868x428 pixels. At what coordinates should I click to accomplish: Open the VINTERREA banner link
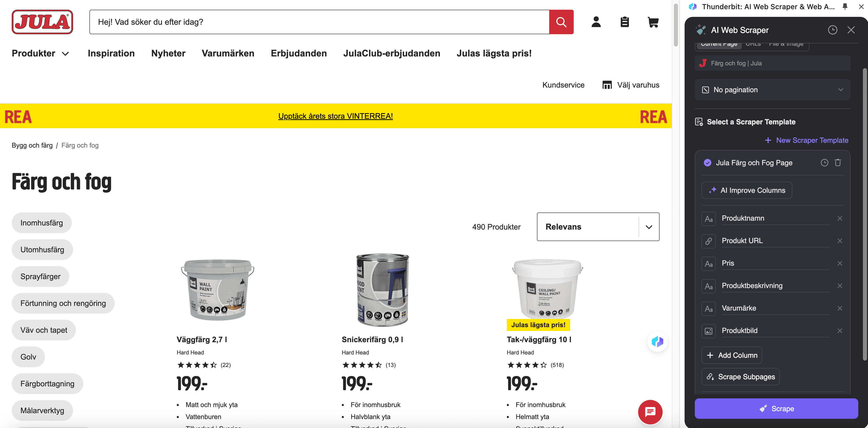pos(335,116)
